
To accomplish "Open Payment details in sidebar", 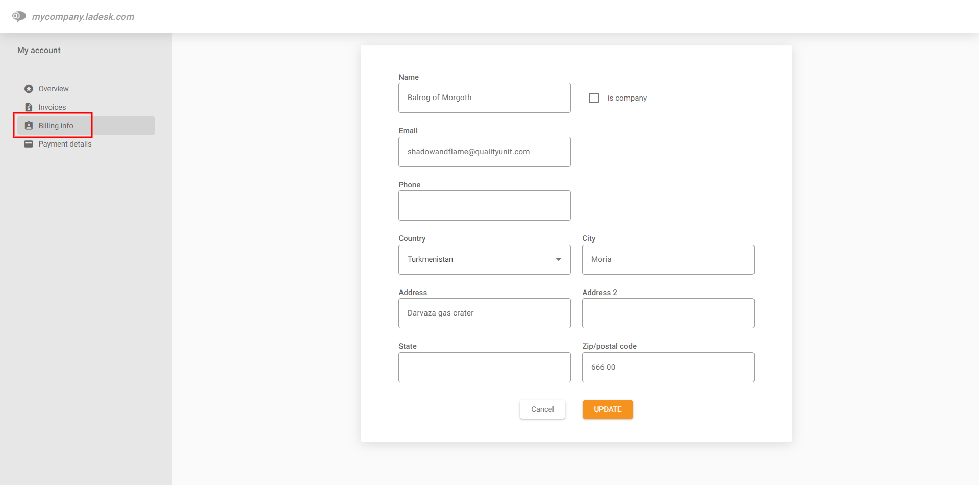I will (65, 144).
